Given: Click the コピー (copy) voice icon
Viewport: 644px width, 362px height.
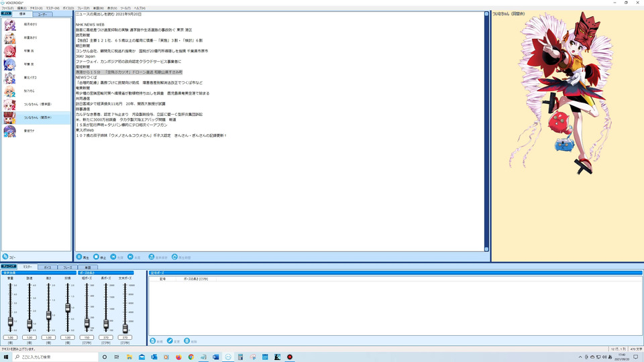Looking at the screenshot, I should 5,257.
